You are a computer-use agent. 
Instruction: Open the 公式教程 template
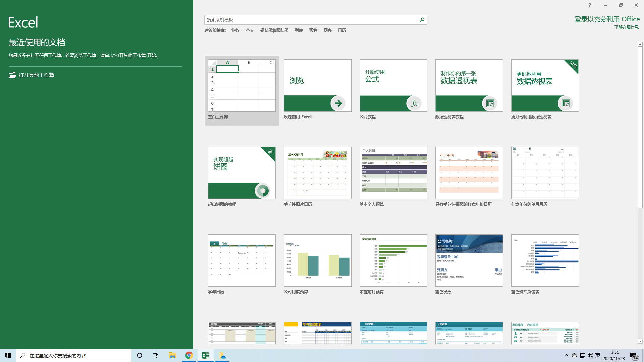pyautogui.click(x=393, y=89)
